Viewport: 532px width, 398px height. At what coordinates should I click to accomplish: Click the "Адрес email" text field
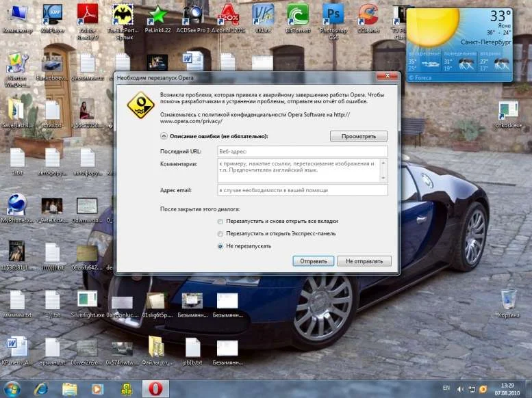(301, 190)
